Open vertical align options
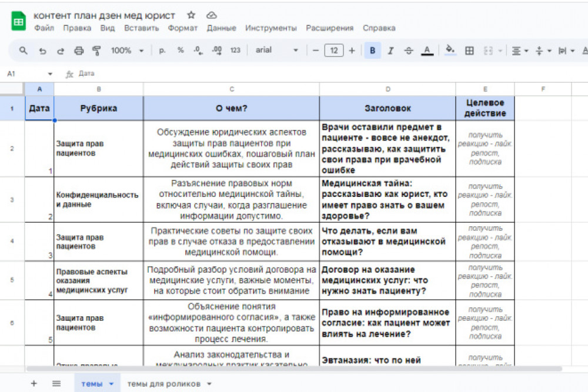 click(543, 51)
